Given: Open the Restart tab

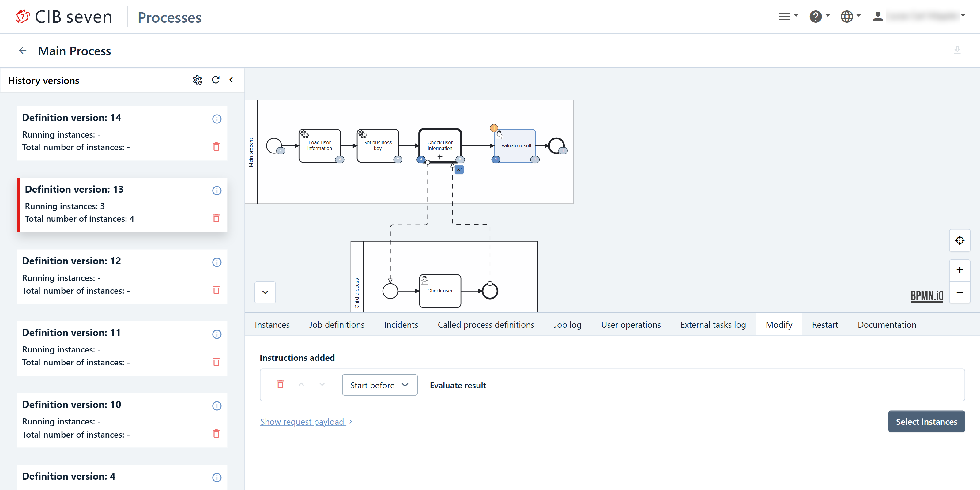Looking at the screenshot, I should pyautogui.click(x=824, y=325).
